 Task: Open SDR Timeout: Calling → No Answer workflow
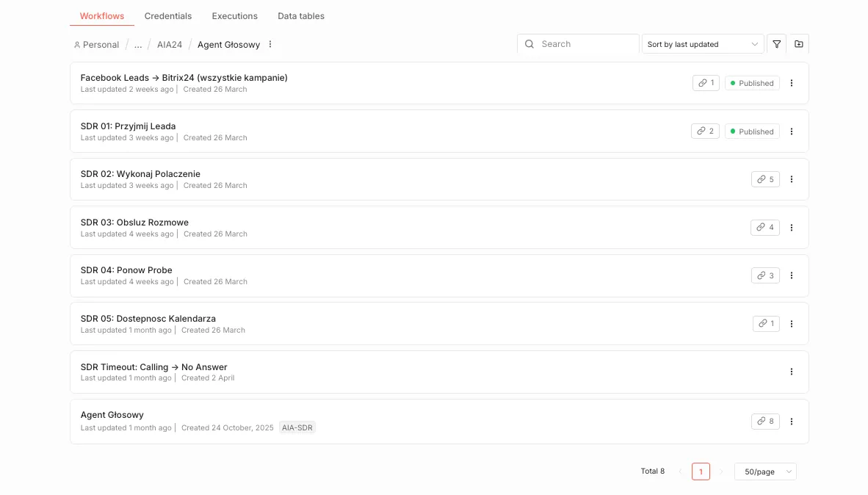click(154, 367)
